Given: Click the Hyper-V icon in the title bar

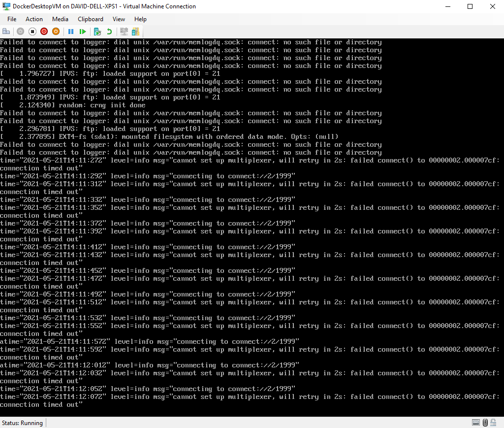Looking at the screenshot, I should pos(6,6).
